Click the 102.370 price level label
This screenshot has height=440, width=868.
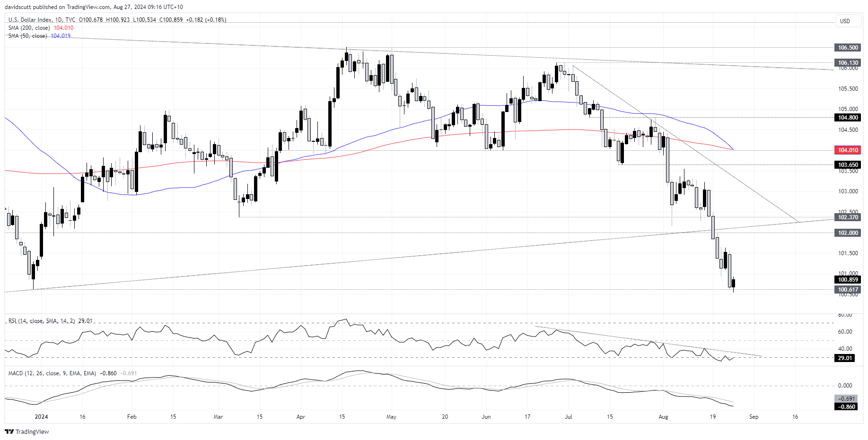pos(848,217)
